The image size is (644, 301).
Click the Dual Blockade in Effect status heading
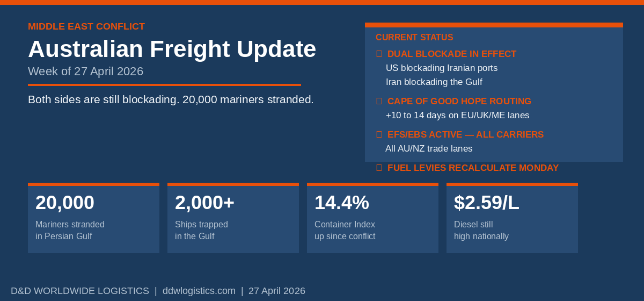pyautogui.click(x=452, y=54)
